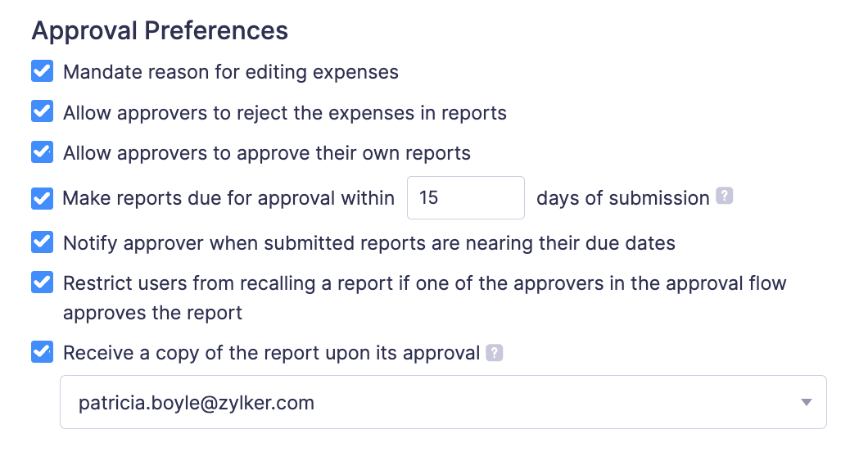Click the days of submission number field
The height and width of the screenshot is (452, 868).
pos(465,198)
